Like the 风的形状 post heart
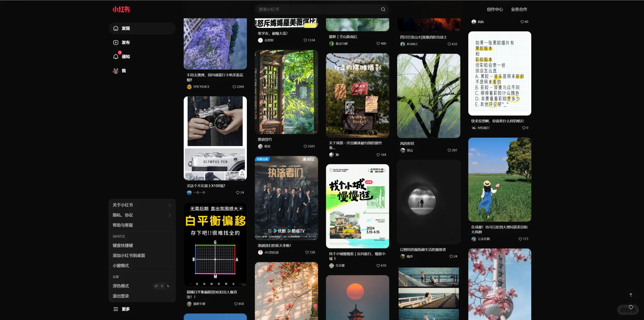 pyautogui.click(x=449, y=150)
